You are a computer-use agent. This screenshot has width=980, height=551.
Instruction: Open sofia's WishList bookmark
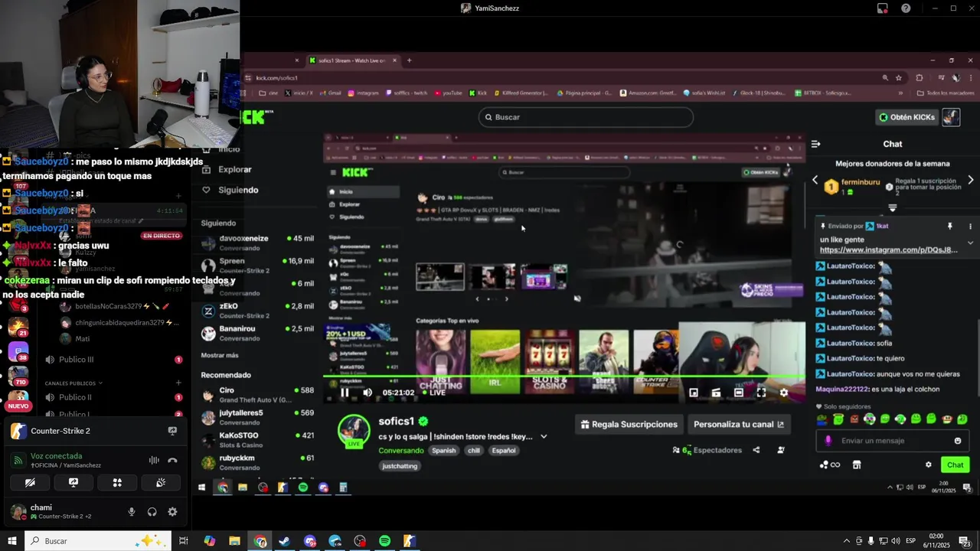(705, 93)
